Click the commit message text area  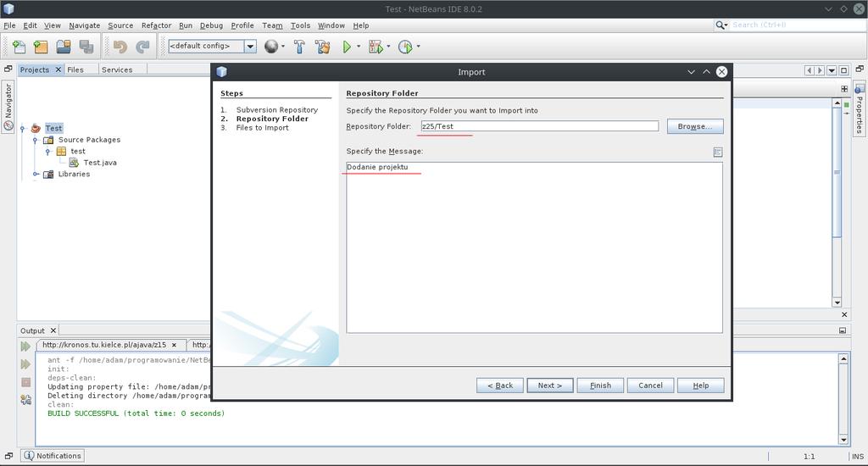point(534,247)
